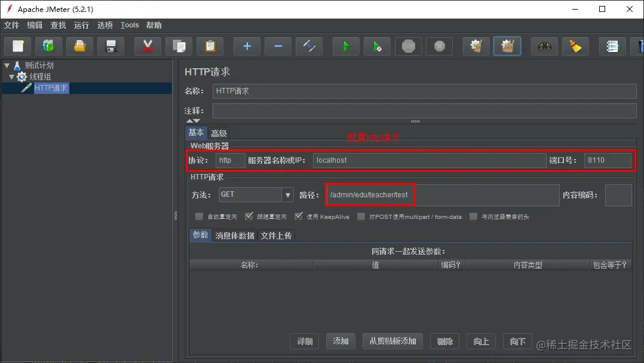644x363 pixels.
Task: Collapse the 测试计划 tree node arrow
Action: (7, 65)
